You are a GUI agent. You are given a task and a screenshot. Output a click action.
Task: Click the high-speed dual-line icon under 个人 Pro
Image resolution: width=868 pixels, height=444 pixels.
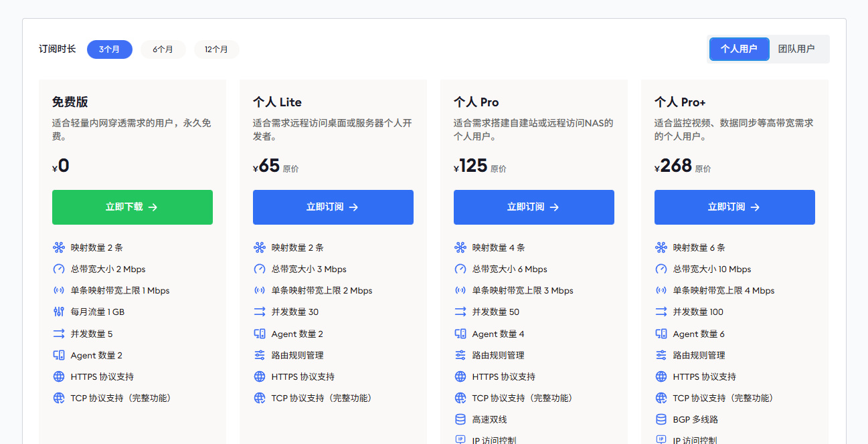(x=460, y=419)
